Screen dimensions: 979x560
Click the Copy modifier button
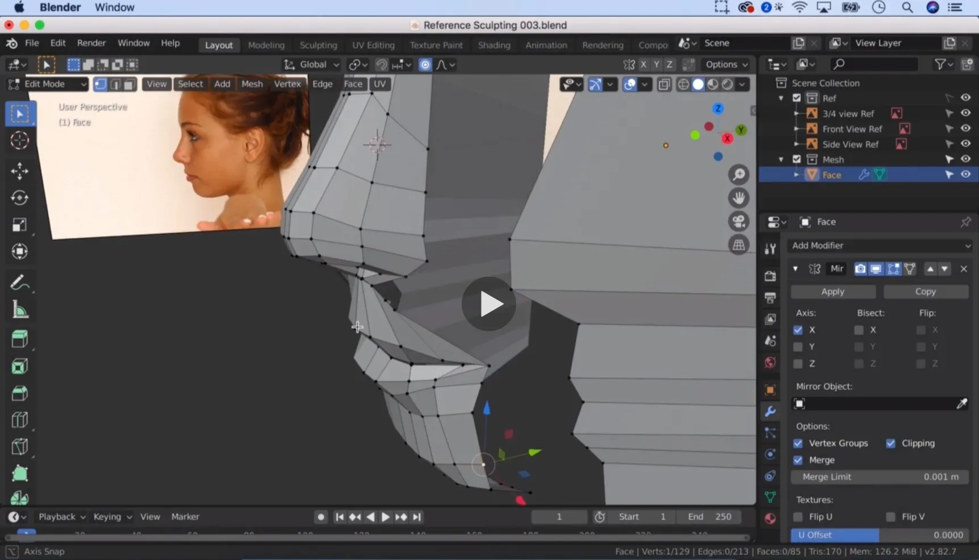925,292
